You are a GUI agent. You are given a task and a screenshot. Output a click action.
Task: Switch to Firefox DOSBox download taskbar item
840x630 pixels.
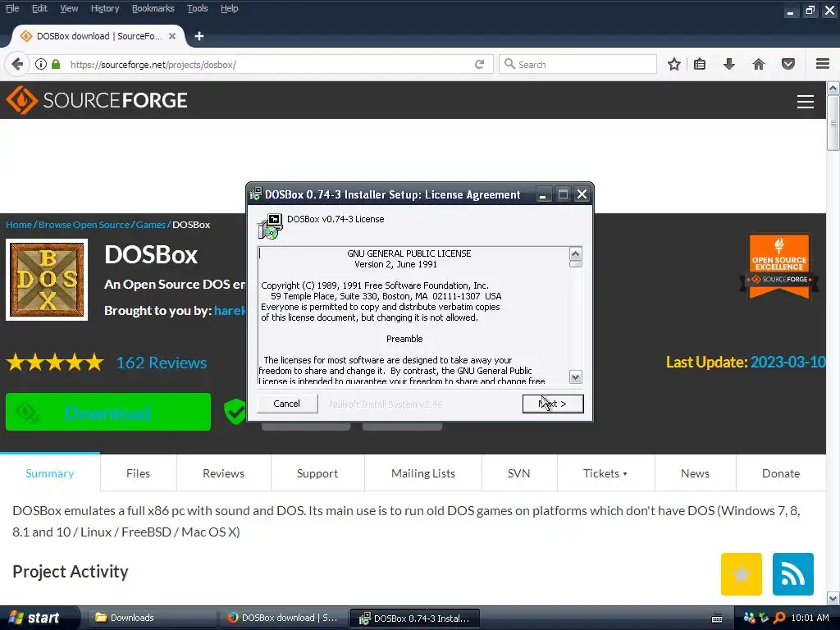pos(283,618)
